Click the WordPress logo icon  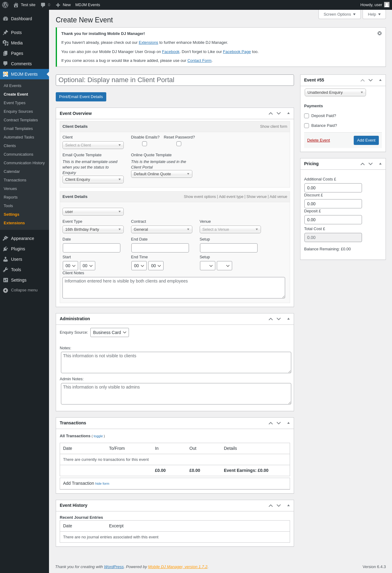click(x=5, y=5)
